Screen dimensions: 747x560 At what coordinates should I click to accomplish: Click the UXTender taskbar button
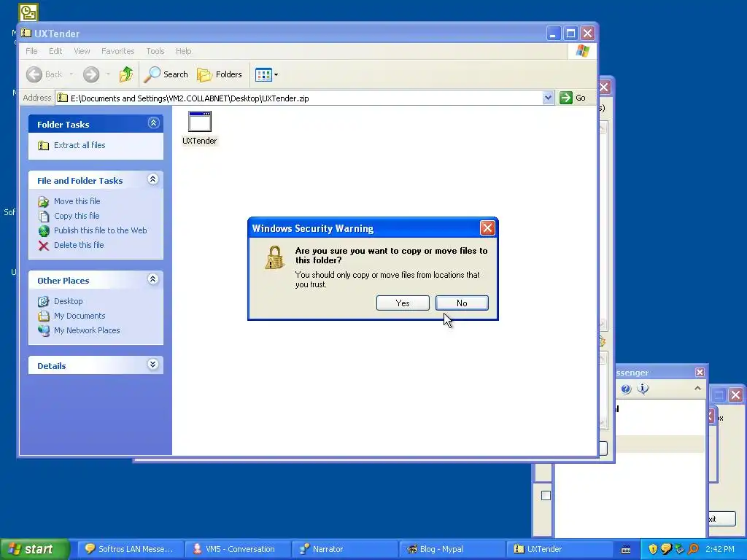(x=558, y=549)
